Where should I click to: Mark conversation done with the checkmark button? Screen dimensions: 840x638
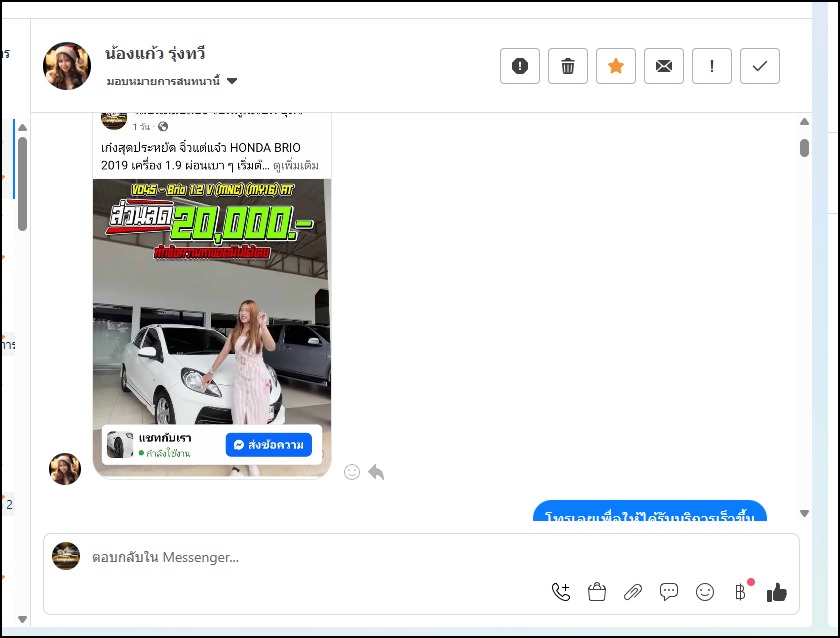coord(760,66)
